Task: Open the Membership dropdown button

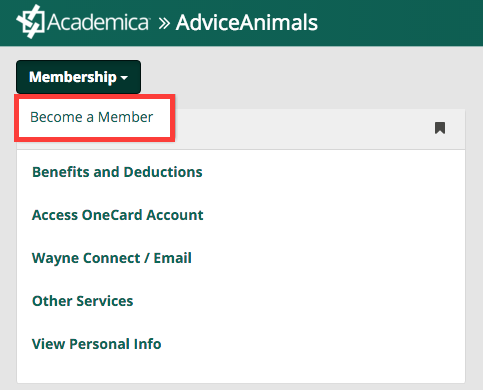Action: click(78, 77)
